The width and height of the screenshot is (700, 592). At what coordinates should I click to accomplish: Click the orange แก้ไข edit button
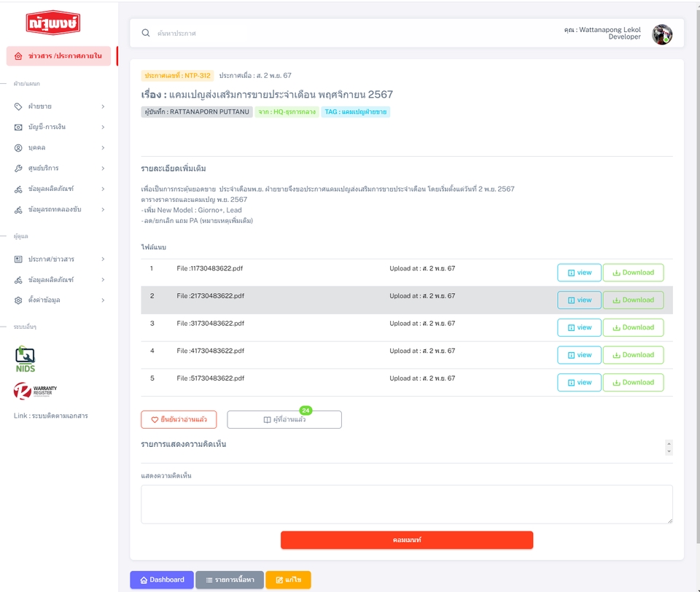click(288, 580)
